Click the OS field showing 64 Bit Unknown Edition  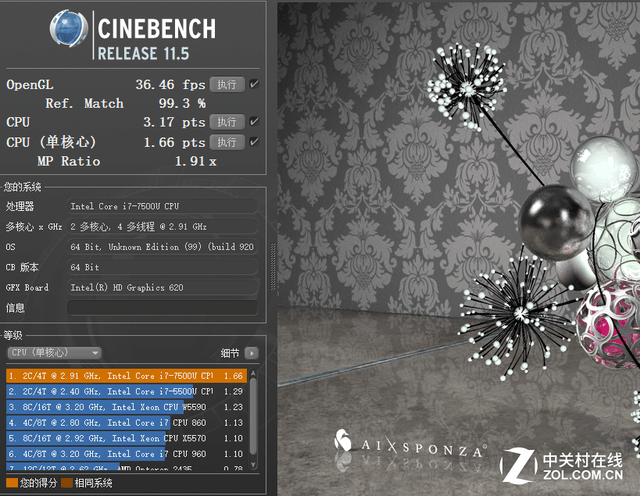click(x=162, y=247)
